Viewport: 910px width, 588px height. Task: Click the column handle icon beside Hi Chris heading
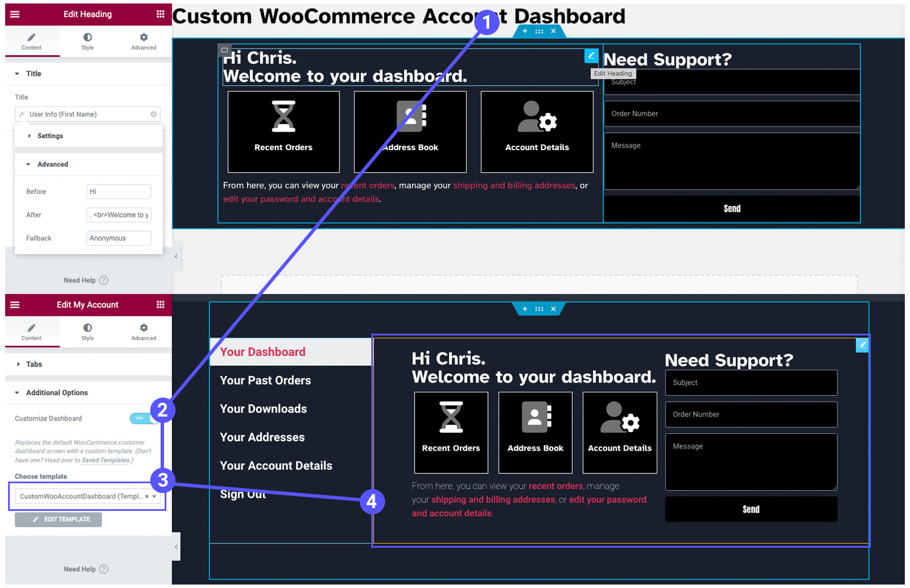click(x=224, y=50)
